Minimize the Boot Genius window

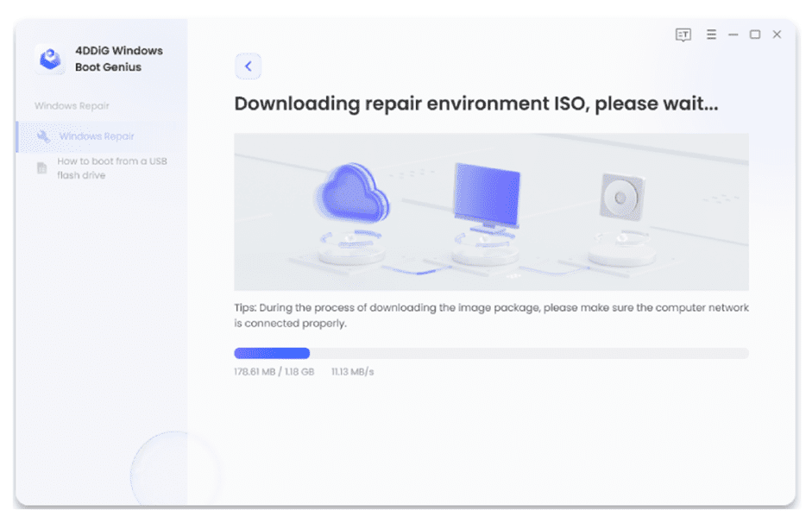tap(733, 35)
